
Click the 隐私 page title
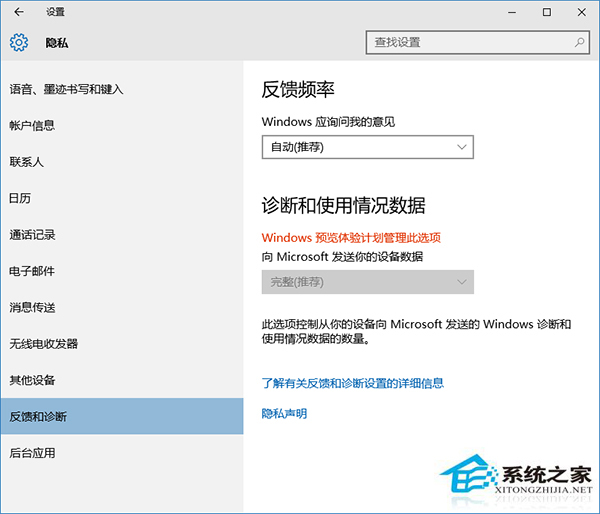[57, 43]
